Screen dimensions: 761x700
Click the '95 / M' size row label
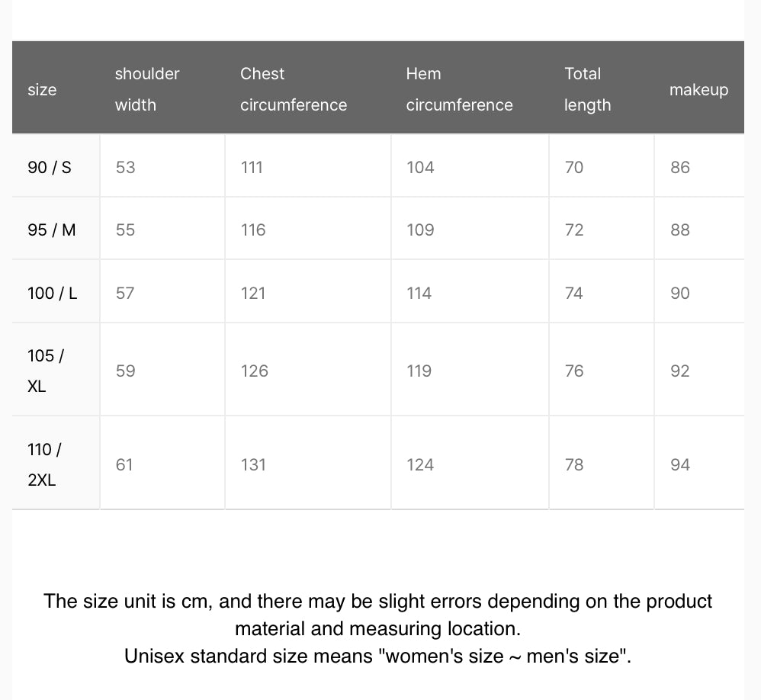pyautogui.click(x=52, y=230)
